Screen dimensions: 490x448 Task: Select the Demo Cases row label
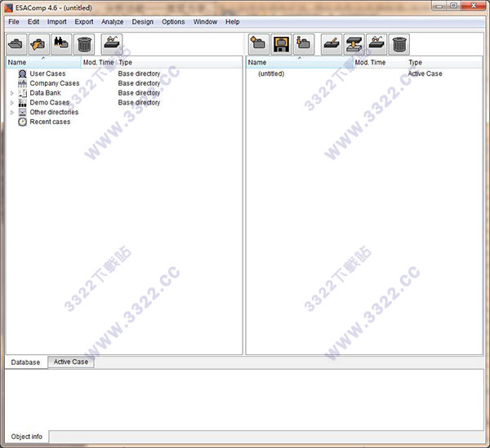click(x=49, y=103)
